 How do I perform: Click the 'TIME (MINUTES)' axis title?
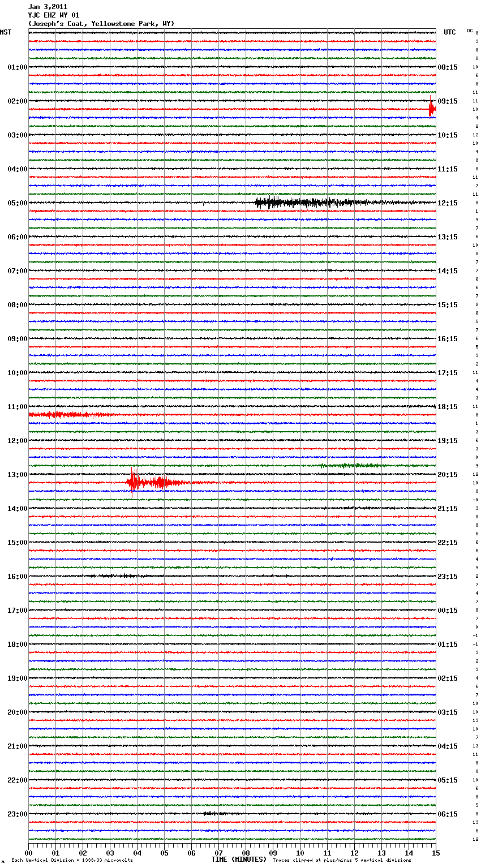[x=239, y=860]
